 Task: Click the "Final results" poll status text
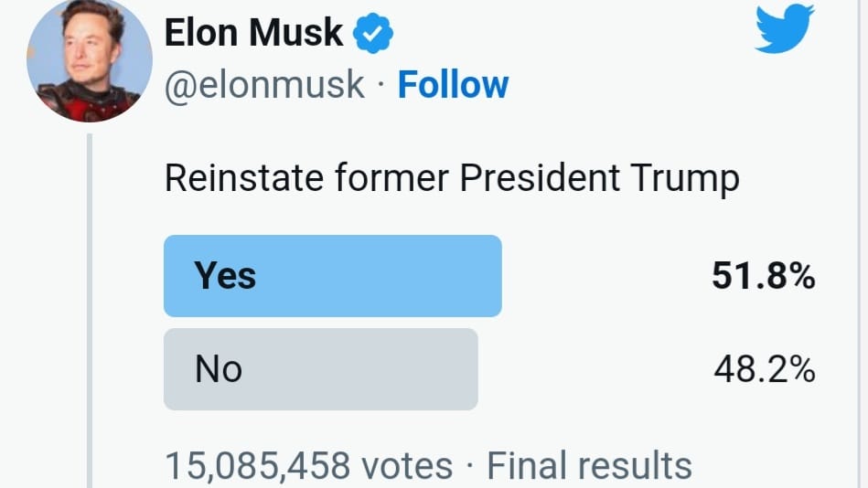coord(589,465)
